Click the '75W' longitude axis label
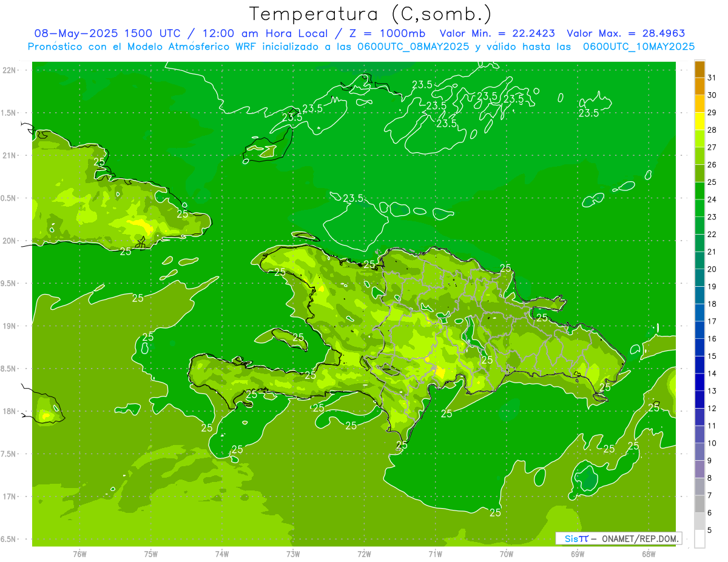728x562 pixels. tap(150, 554)
